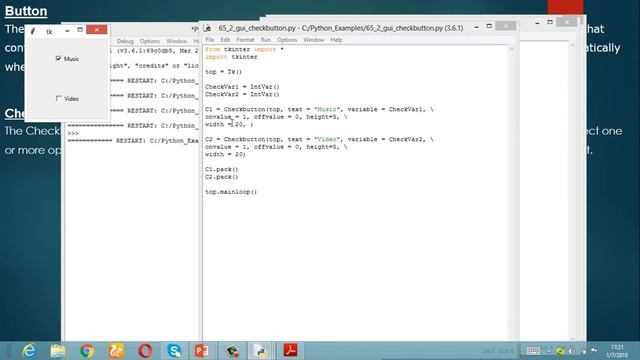Launch Internet Explorer from the taskbar
This screenshot has height=360, width=640.
(x=29, y=351)
